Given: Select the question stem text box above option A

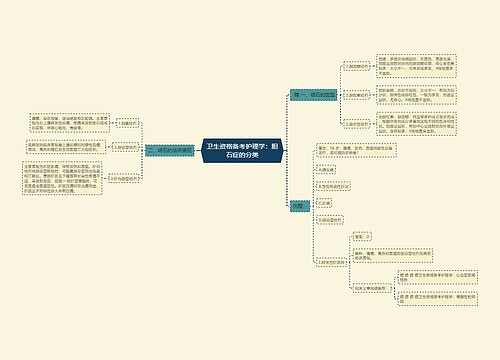Looking at the screenshot, I should (x=357, y=150).
